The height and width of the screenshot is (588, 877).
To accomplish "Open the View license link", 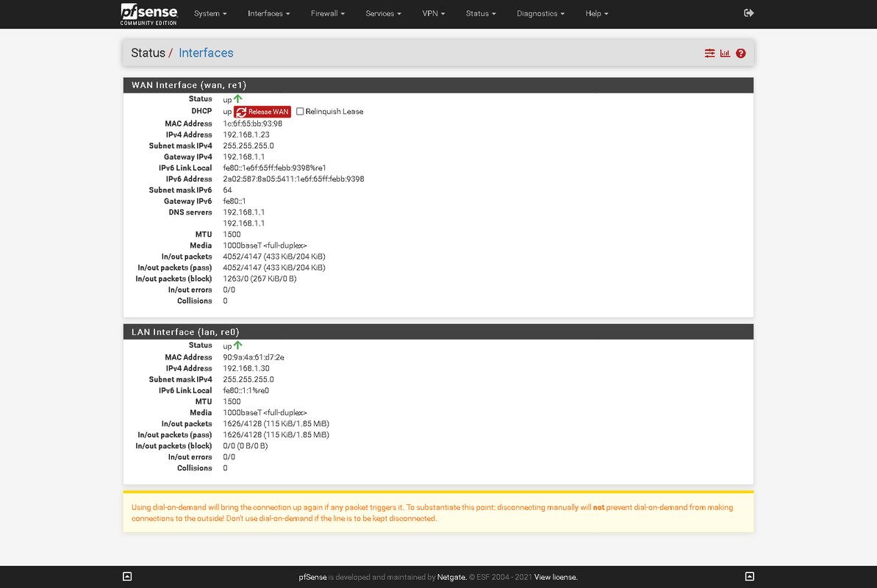I will point(555,577).
